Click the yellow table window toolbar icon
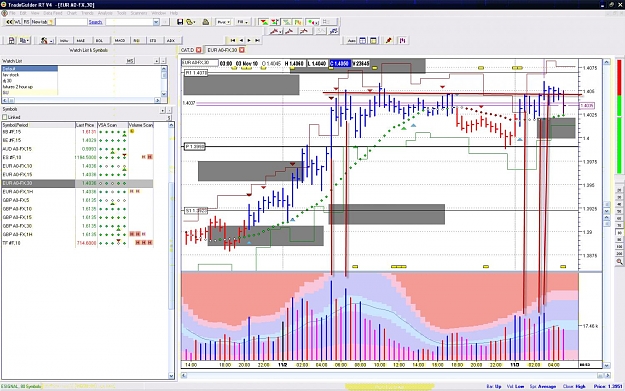Screen dimensions: 625x391 [x=373, y=40]
